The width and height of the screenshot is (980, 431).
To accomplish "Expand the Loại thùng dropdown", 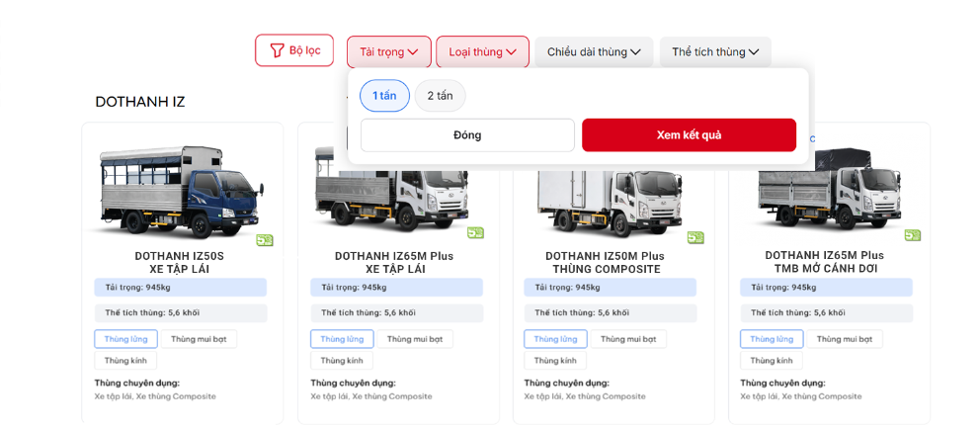I will click(x=482, y=52).
